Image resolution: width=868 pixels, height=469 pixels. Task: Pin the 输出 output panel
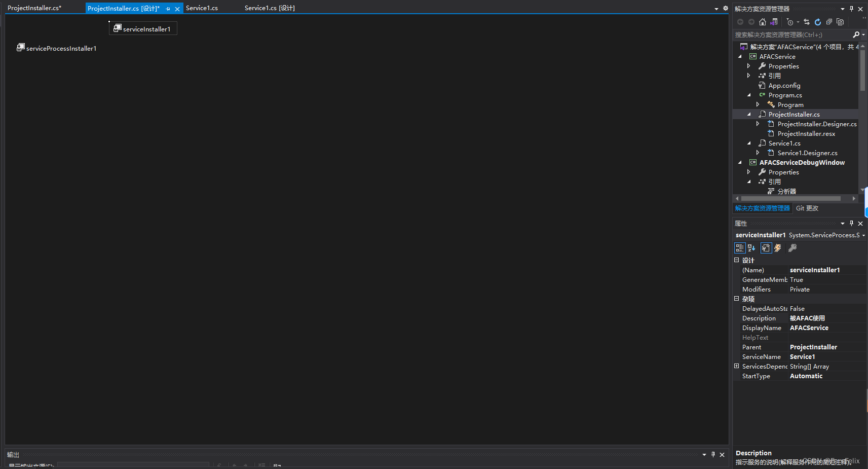(x=713, y=454)
